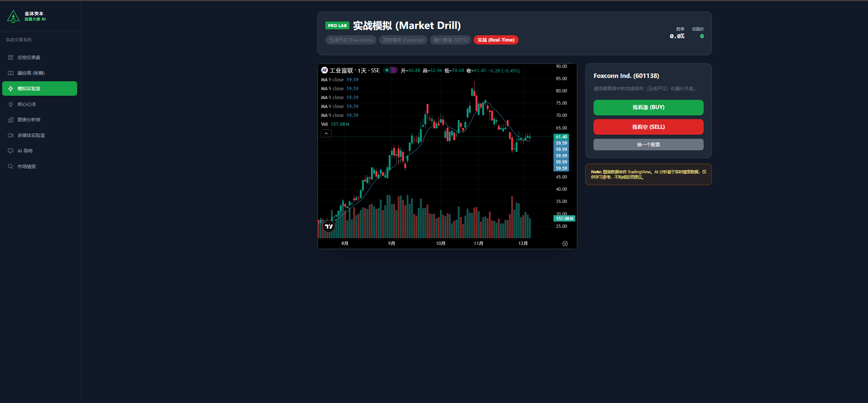The width and height of the screenshot is (868, 403).
Task: Click the 金沐资本 logo in the sidebar
Action: (13, 16)
